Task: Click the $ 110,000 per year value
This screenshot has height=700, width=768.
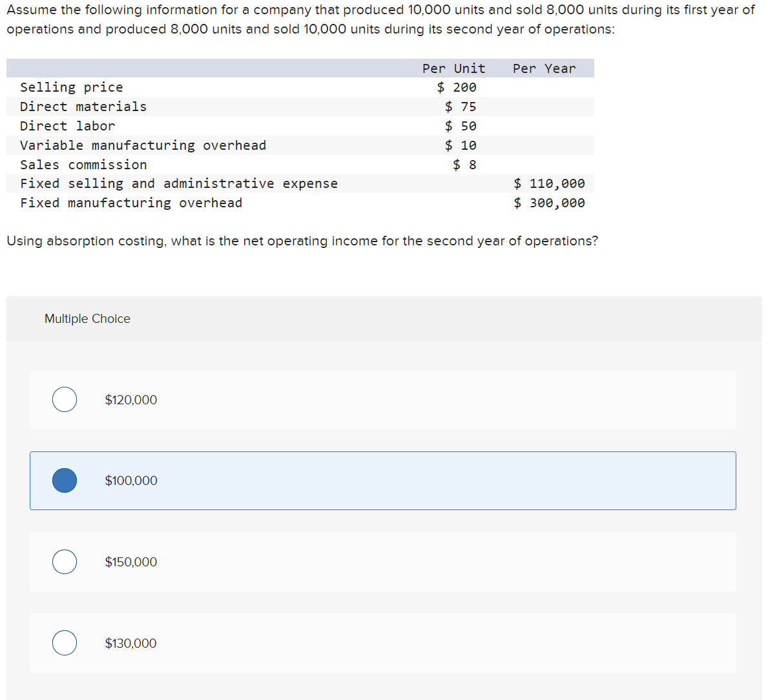Action: (x=549, y=183)
